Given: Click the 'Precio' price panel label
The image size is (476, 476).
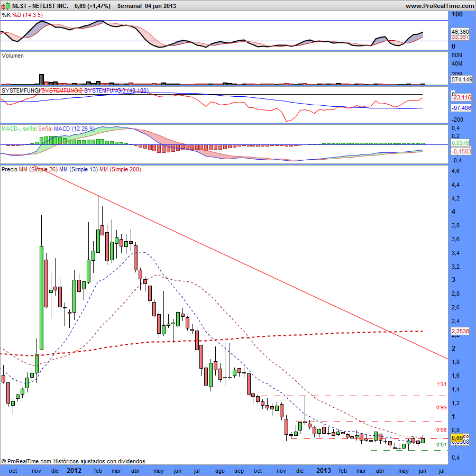Looking at the screenshot, I should (x=10, y=169).
